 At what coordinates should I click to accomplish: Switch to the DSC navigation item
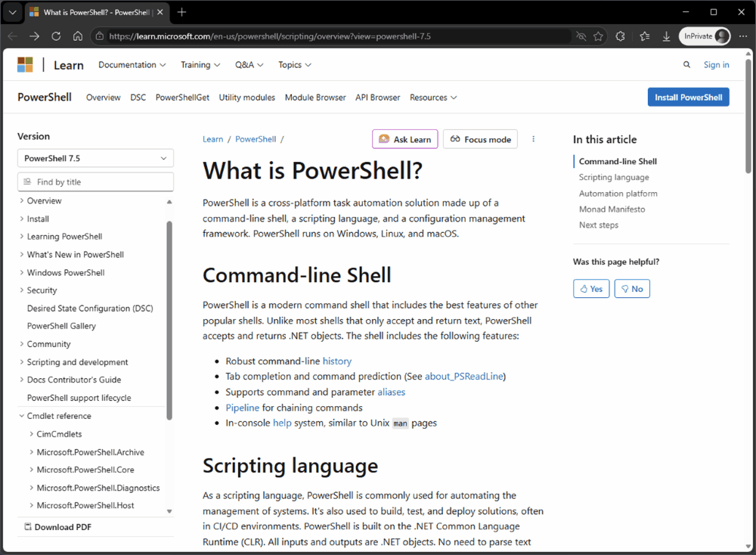(x=138, y=97)
